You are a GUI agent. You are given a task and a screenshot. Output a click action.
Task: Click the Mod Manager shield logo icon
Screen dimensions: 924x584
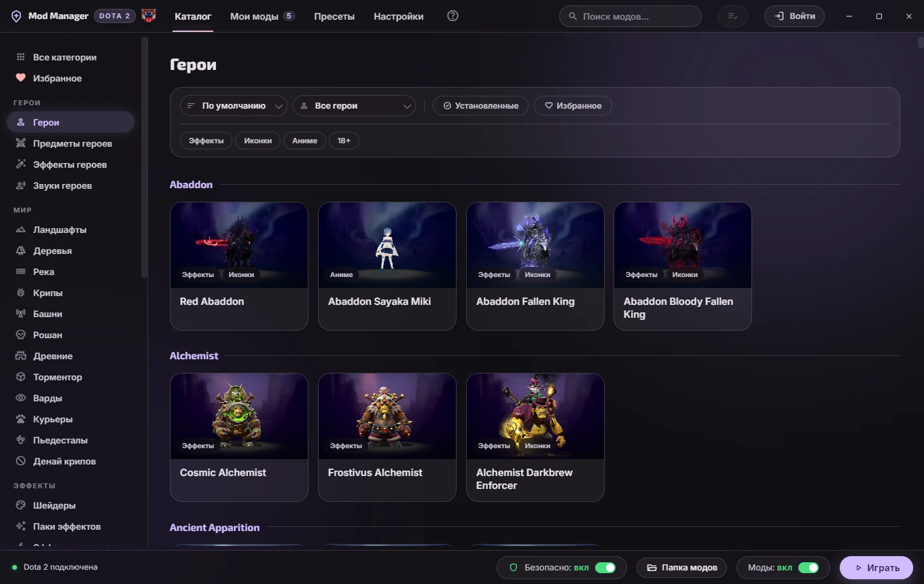pyautogui.click(x=16, y=16)
